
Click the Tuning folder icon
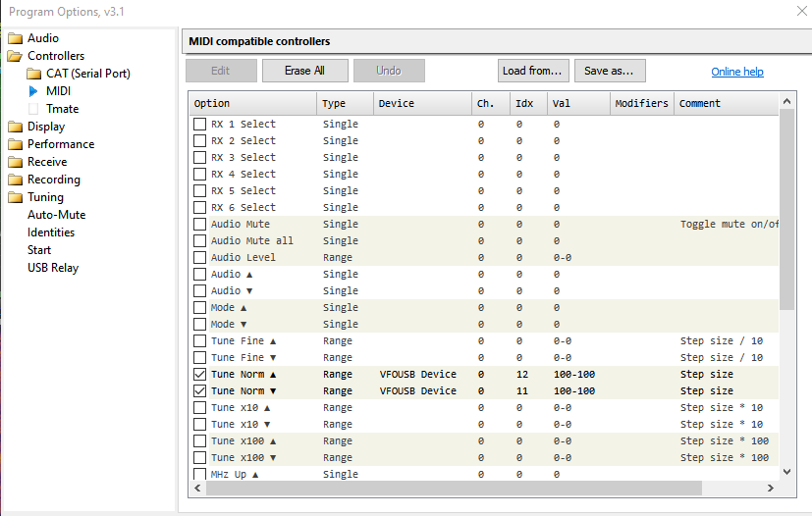tap(15, 197)
